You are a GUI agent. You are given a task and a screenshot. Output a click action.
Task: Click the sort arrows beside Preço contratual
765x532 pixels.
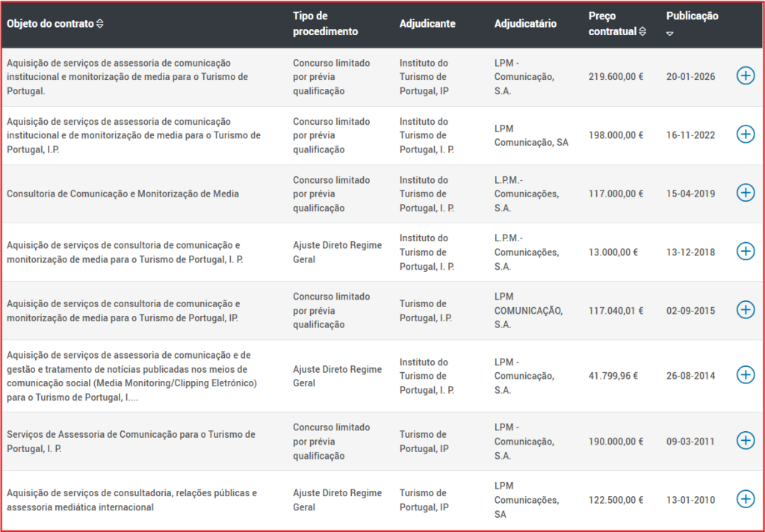(x=642, y=31)
